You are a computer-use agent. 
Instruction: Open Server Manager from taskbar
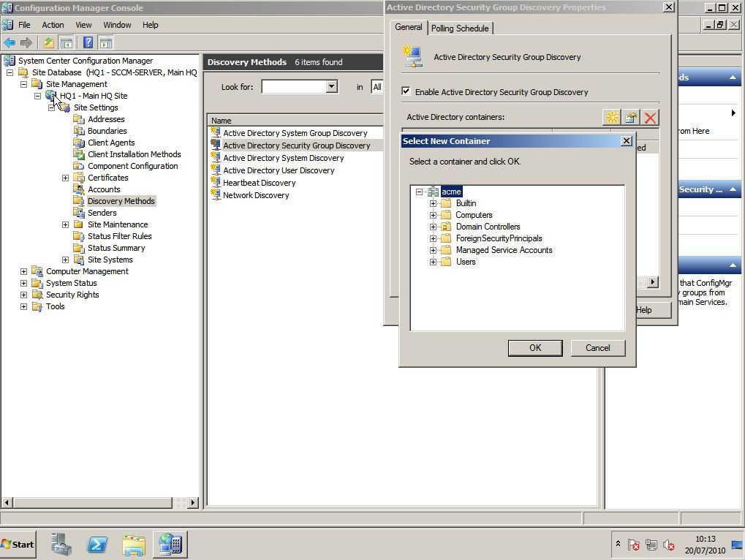click(x=61, y=545)
